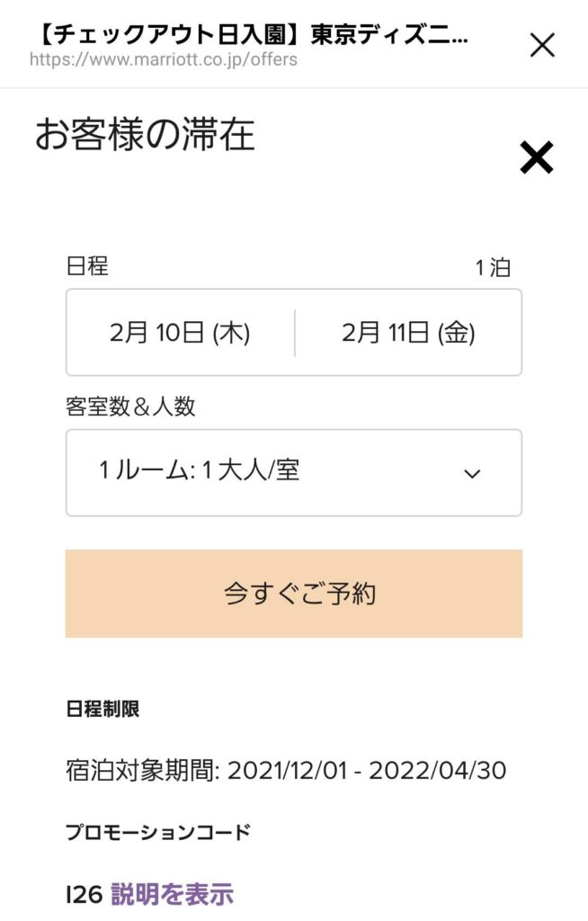Click the divider between the two dates
The width and height of the screenshot is (588, 921).
click(294, 333)
